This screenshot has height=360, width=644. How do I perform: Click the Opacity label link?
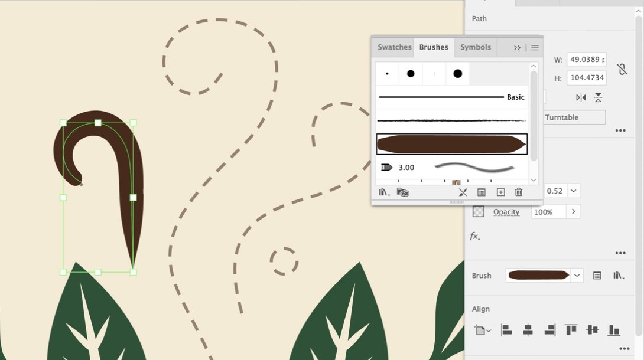point(506,212)
